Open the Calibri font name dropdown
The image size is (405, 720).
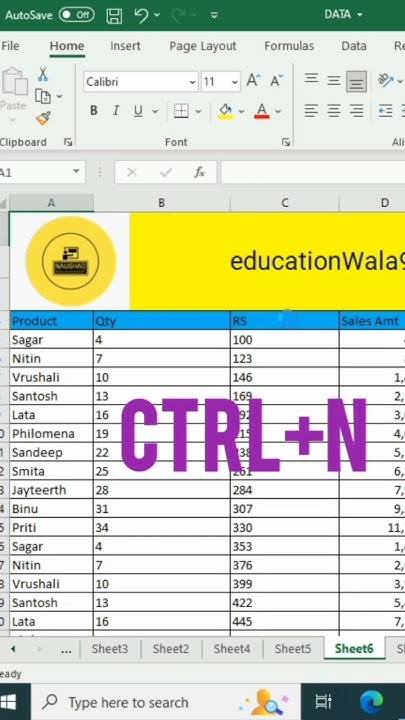(x=192, y=82)
